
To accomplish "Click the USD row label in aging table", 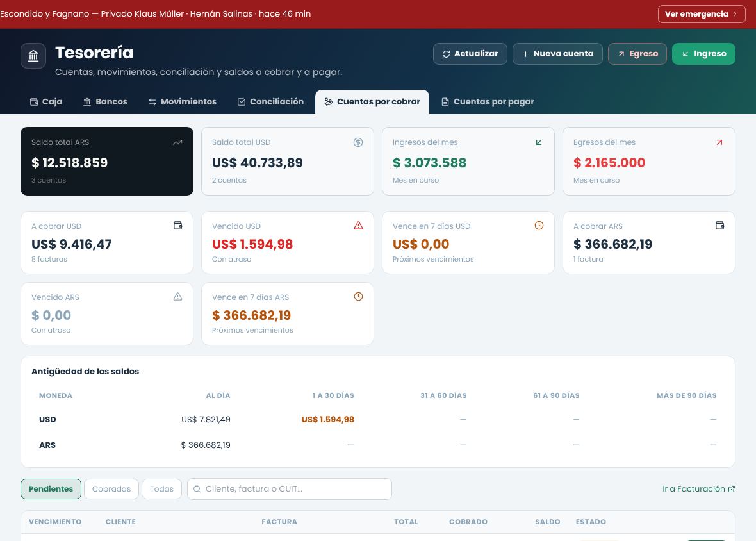I will pyautogui.click(x=47, y=419).
